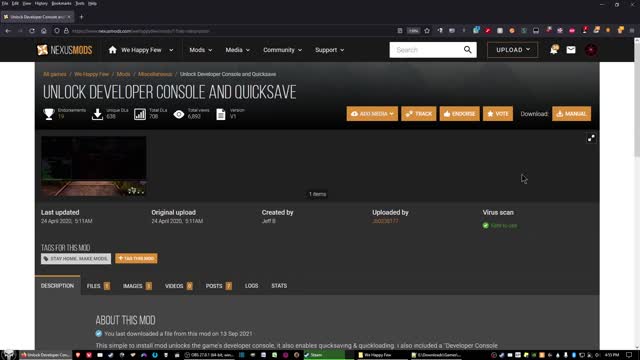Click the browser Home button
Viewport: 640px width, 360px height.
click(44, 31)
